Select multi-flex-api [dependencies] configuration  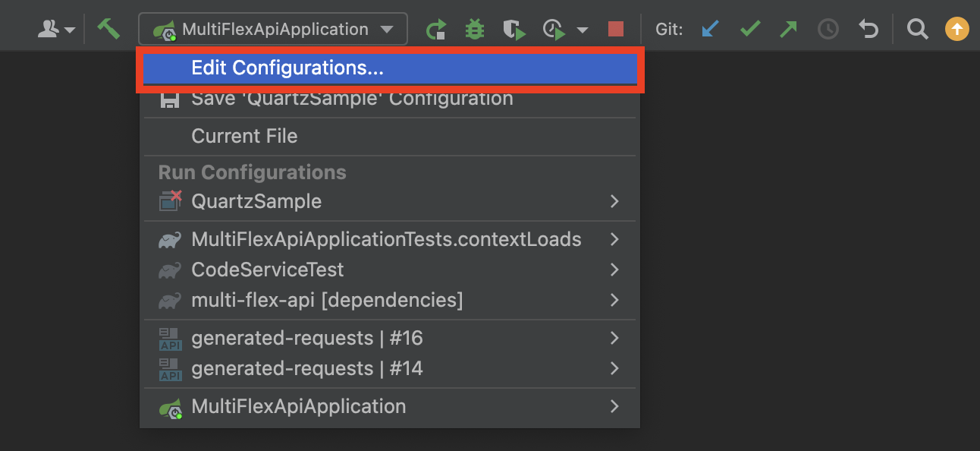[390, 300]
